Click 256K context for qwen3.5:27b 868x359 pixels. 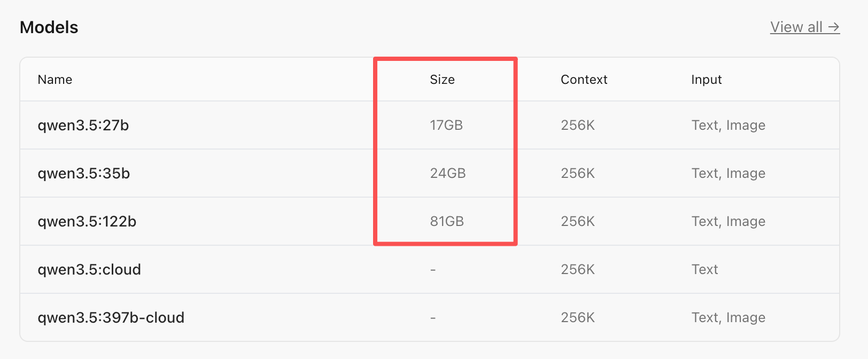point(578,126)
